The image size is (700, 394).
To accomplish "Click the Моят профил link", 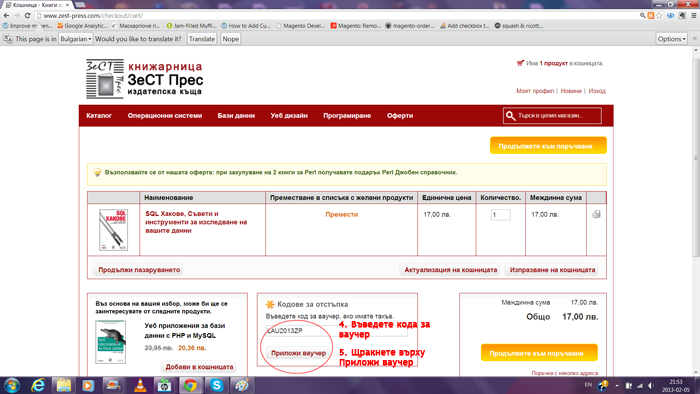I will pos(535,91).
